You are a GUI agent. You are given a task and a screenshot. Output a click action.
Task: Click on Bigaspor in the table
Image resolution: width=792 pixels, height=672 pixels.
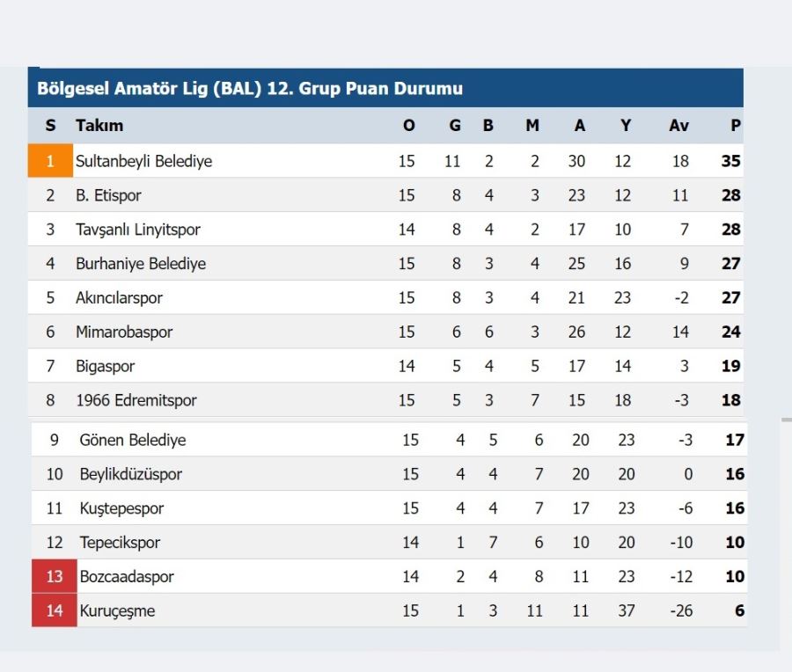coord(105,366)
